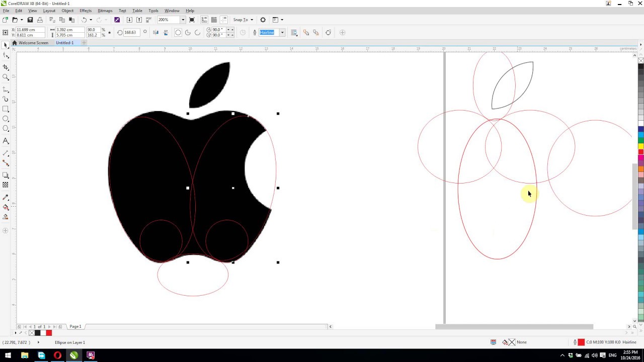Click the horizontal scrollbar thumb
Screen dimensions: 644x362
click(x=514, y=327)
